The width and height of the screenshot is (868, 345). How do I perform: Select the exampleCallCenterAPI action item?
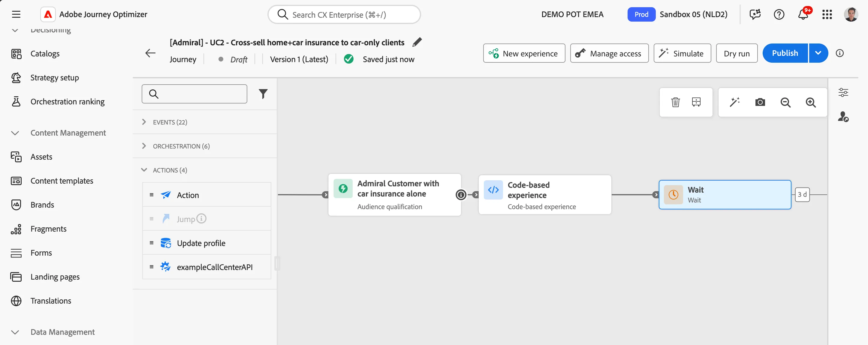coord(206,267)
